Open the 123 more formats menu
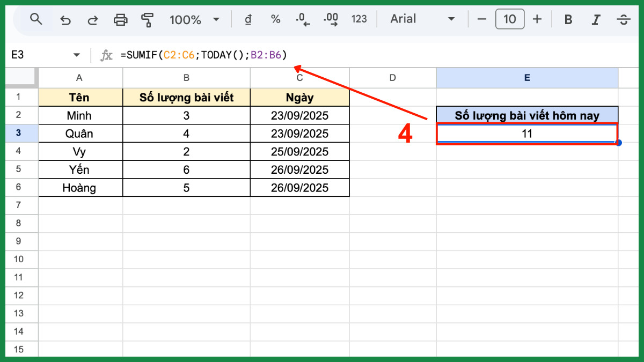Image resolution: width=644 pixels, height=362 pixels. click(x=359, y=19)
